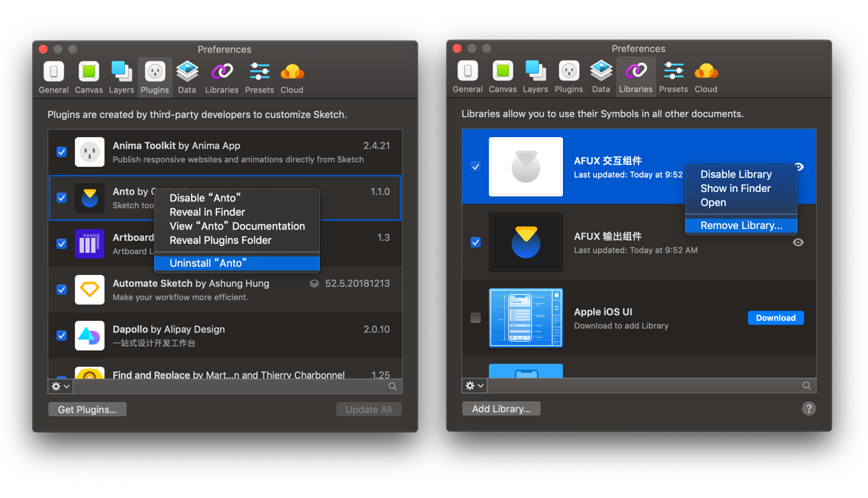This screenshot has width=868, height=498.
Task: Select the Dapollo by Alipay Design row
Action: 225,336
